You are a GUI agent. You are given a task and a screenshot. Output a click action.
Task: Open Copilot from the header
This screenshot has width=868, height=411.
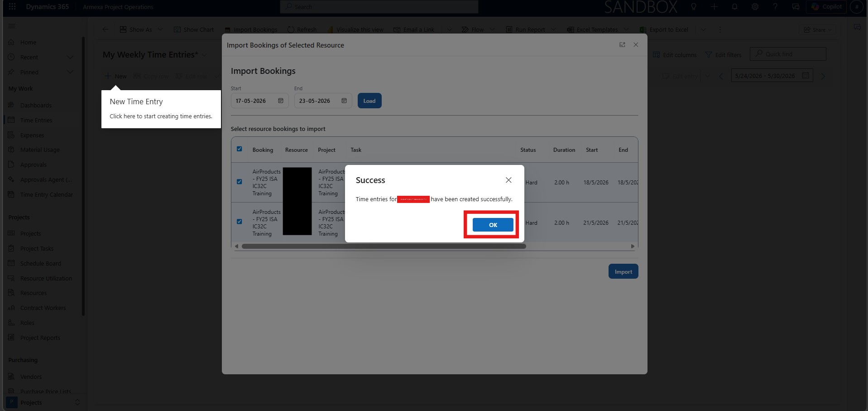click(826, 7)
